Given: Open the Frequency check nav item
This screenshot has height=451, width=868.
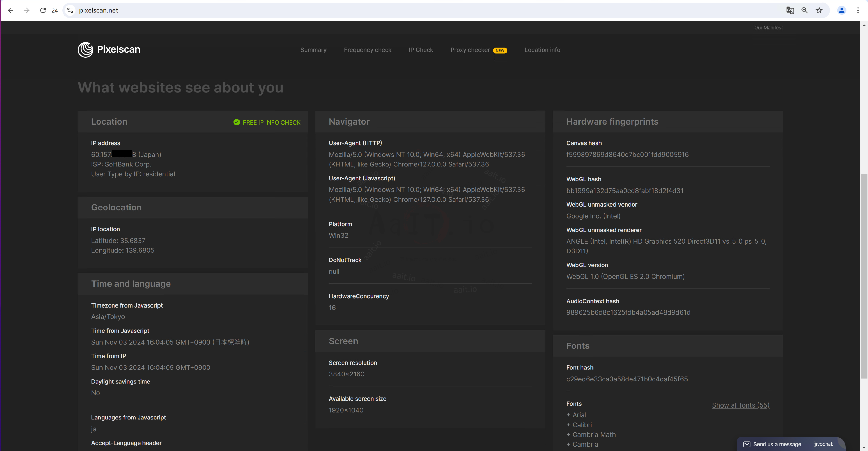Looking at the screenshot, I should click(368, 50).
